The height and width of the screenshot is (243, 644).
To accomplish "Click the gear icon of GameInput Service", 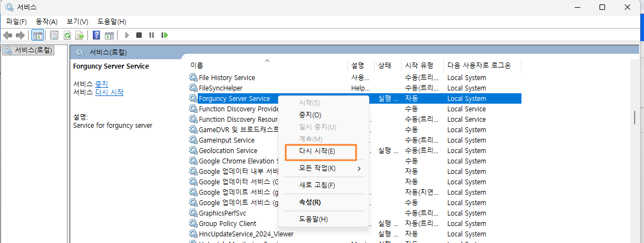I will click(x=193, y=140).
